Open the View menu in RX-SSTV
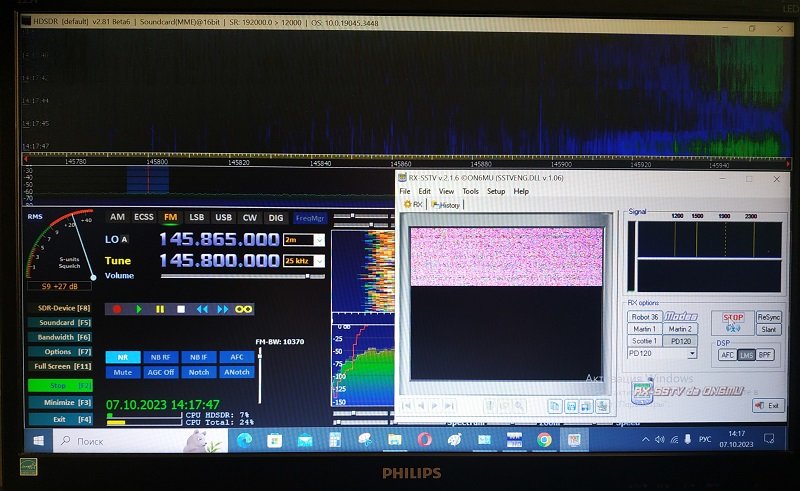The height and width of the screenshot is (491, 800). pyautogui.click(x=446, y=191)
